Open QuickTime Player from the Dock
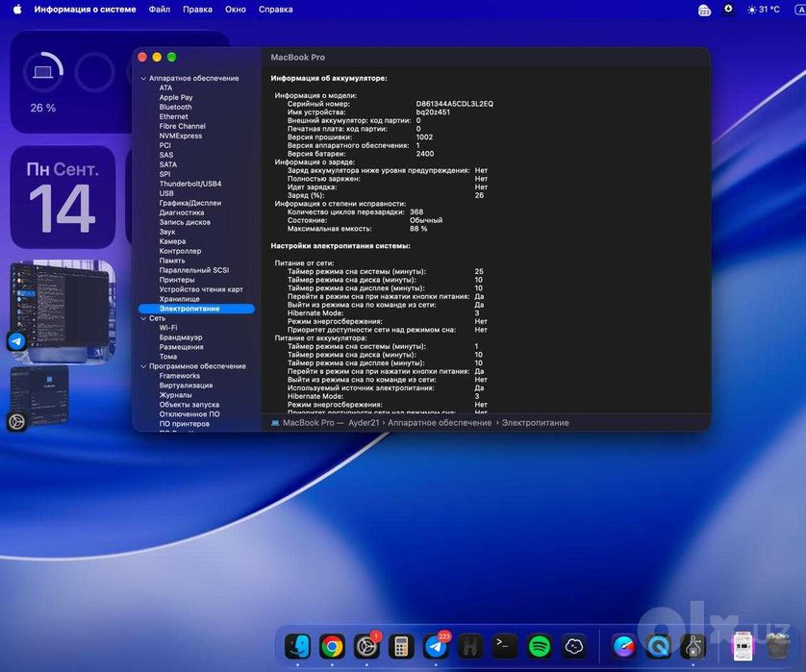This screenshot has width=806, height=672. tap(659, 646)
